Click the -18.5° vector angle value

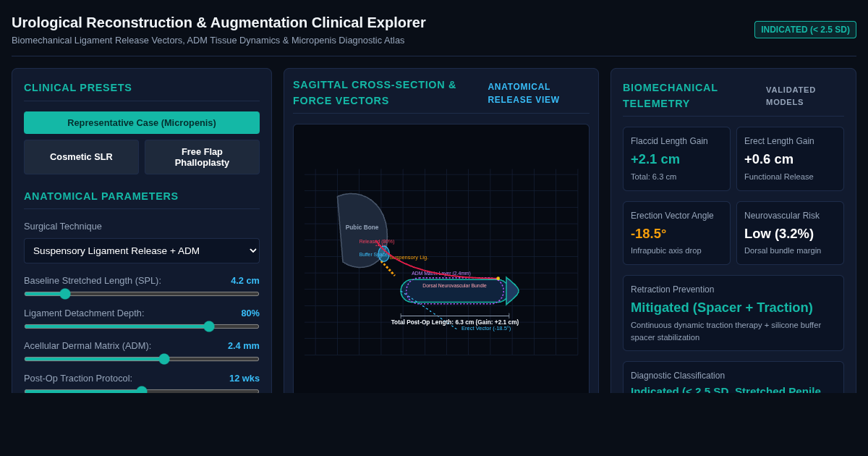(x=648, y=234)
